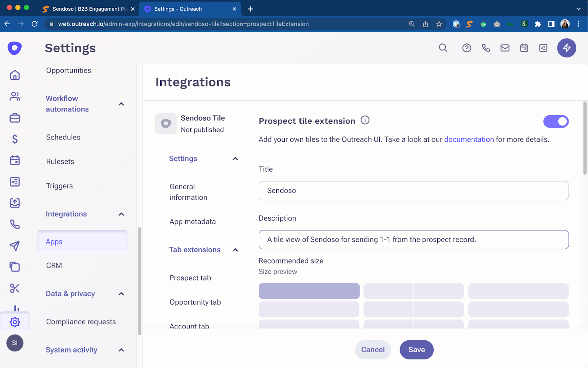Open Compliance requests settings
588x368 pixels.
[x=81, y=322]
